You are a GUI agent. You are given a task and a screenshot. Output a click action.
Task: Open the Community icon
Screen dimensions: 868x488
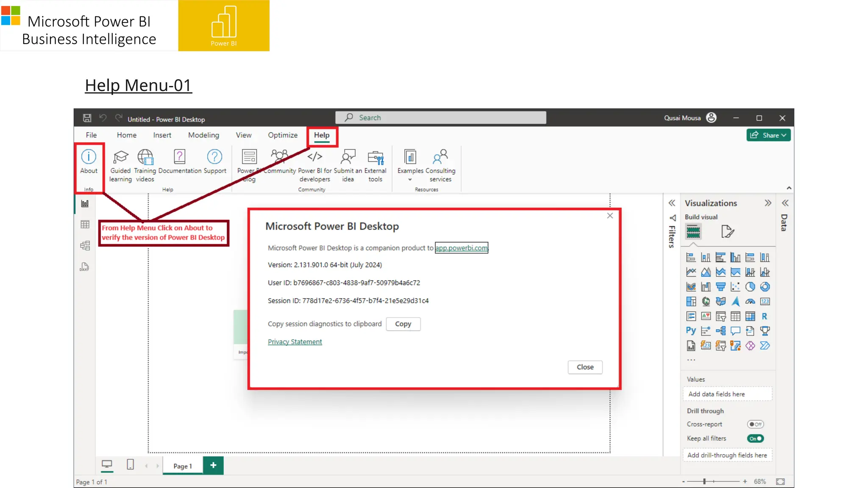tap(279, 157)
